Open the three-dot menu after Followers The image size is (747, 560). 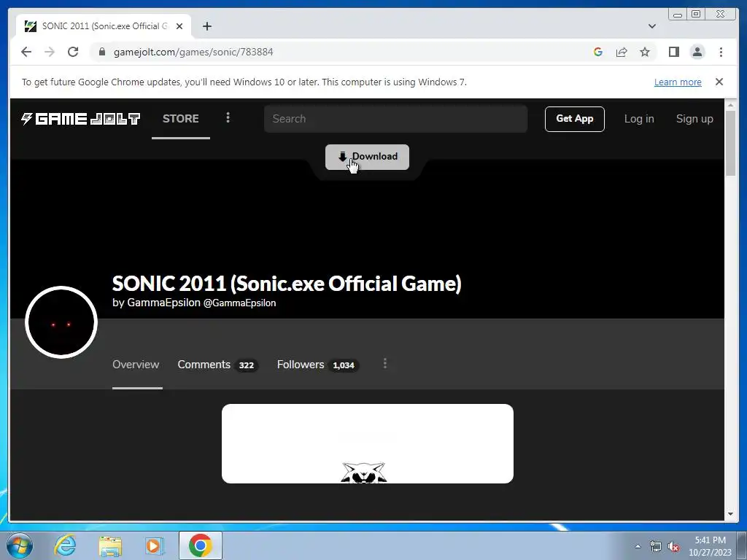[385, 364]
